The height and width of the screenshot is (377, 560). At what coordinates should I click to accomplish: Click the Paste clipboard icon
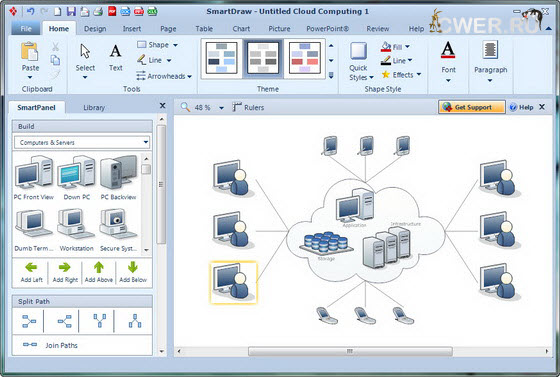(30, 51)
